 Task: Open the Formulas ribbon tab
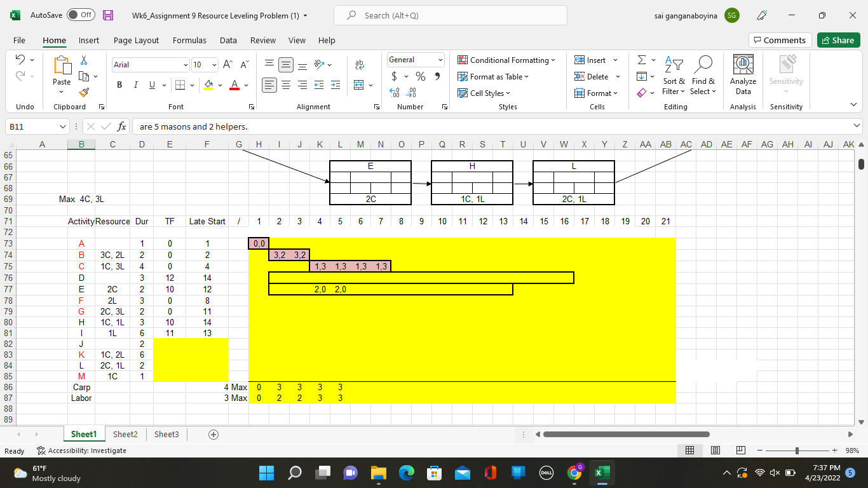click(189, 40)
